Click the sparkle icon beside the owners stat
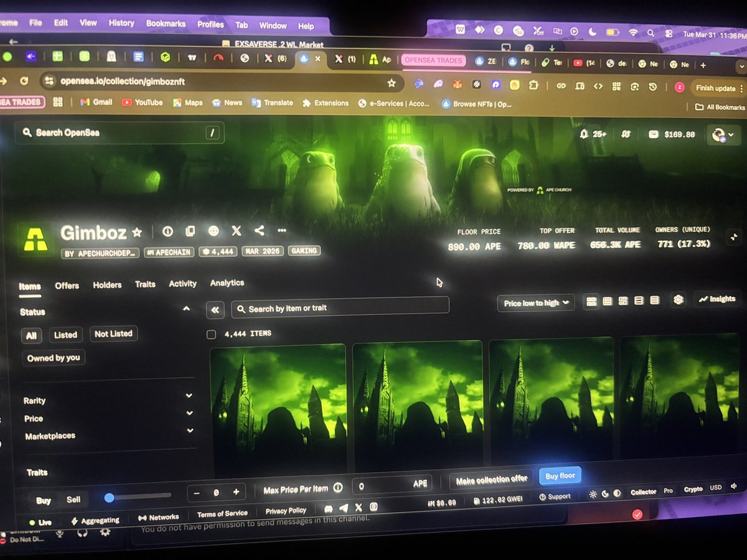Image resolution: width=747 pixels, height=560 pixels. tap(733, 236)
